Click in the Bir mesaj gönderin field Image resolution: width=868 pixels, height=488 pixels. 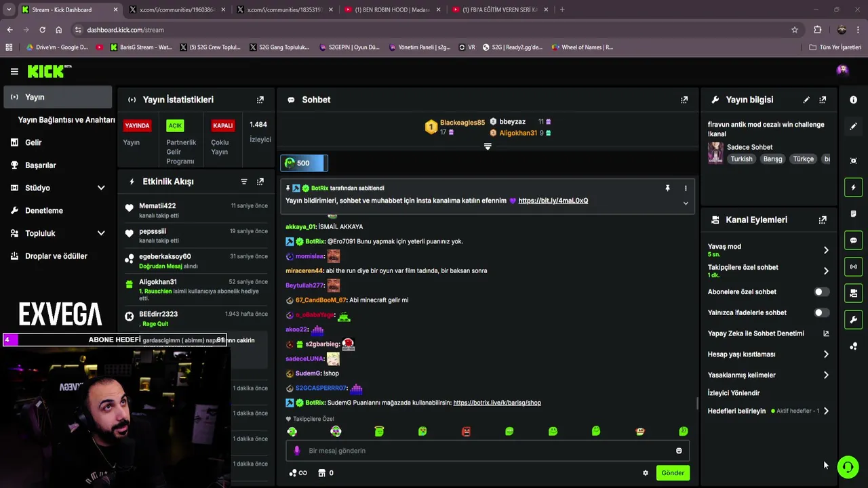tap(488, 451)
